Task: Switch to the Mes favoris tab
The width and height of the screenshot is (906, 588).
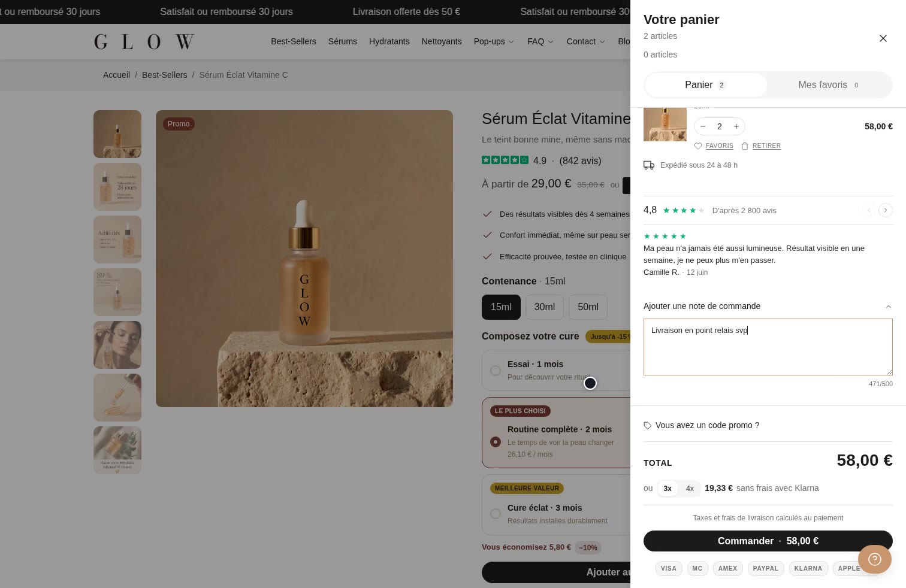Action: tap(829, 85)
